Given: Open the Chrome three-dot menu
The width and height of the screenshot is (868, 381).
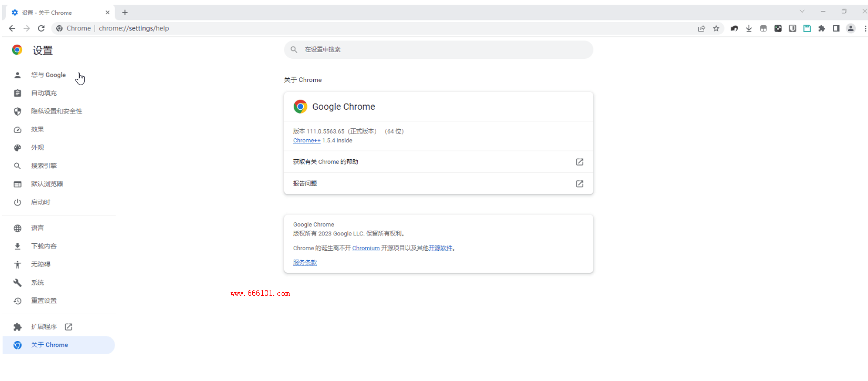Looking at the screenshot, I should click(x=865, y=28).
